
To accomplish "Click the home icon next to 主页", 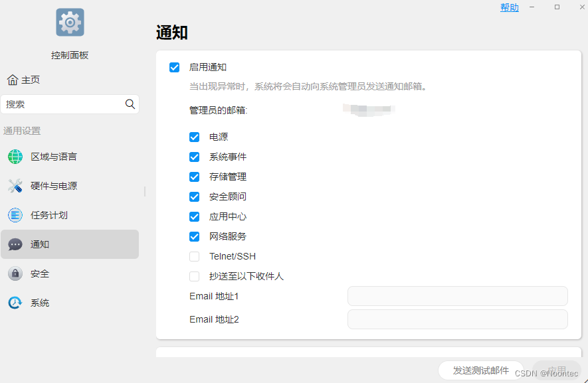I will (13, 80).
